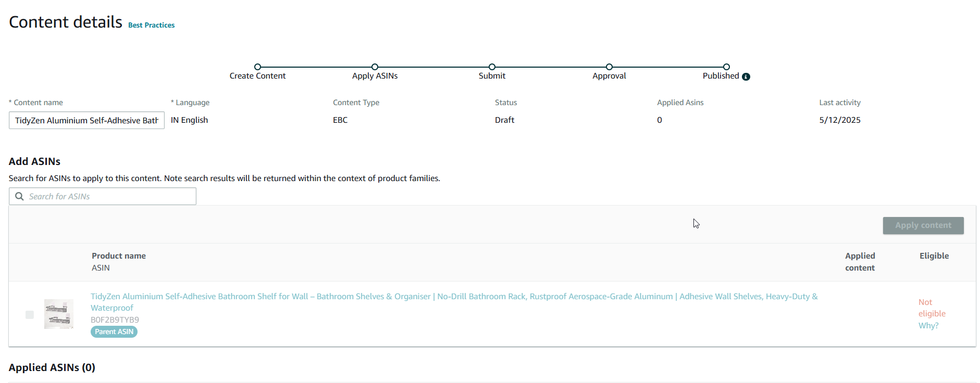
Task: Click the Apply content button
Action: tap(923, 225)
